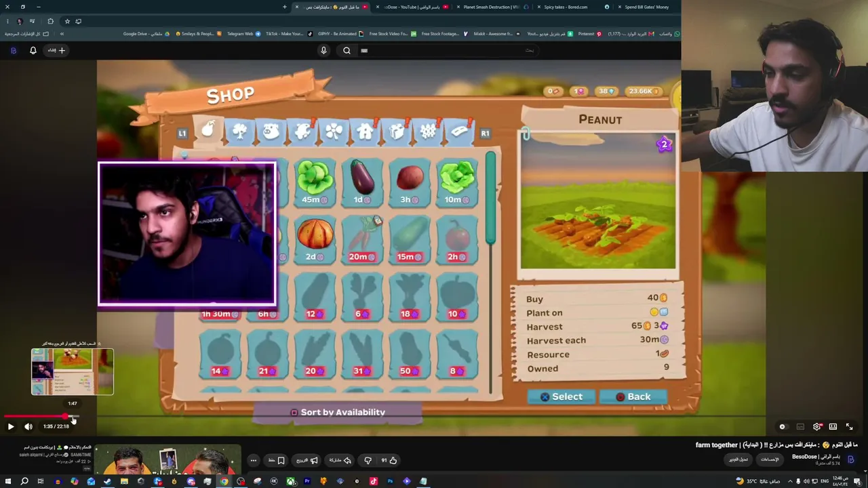Viewport: 868px width, 488px height.
Task: Select the cabbage crop labeled 45m
Action: (x=315, y=182)
